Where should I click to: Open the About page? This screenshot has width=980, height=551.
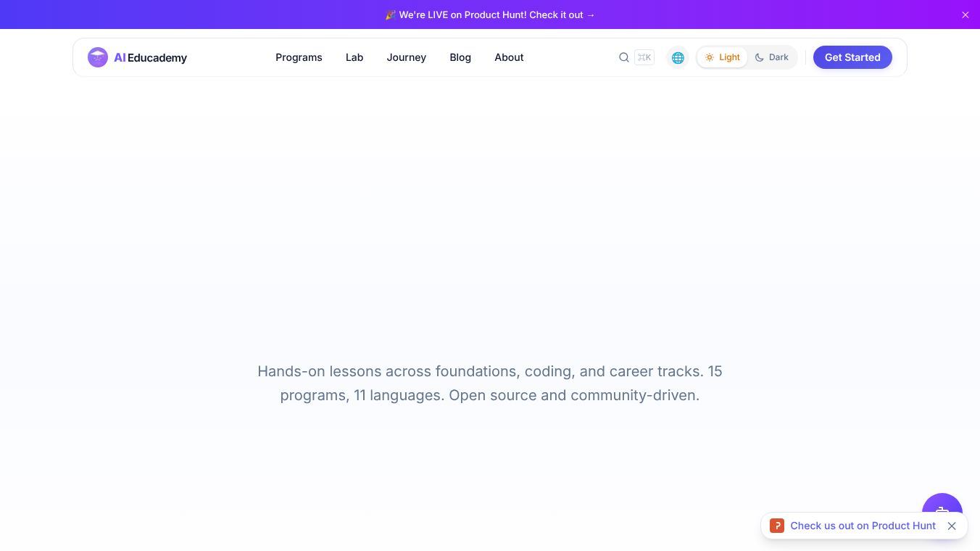pyautogui.click(x=509, y=57)
